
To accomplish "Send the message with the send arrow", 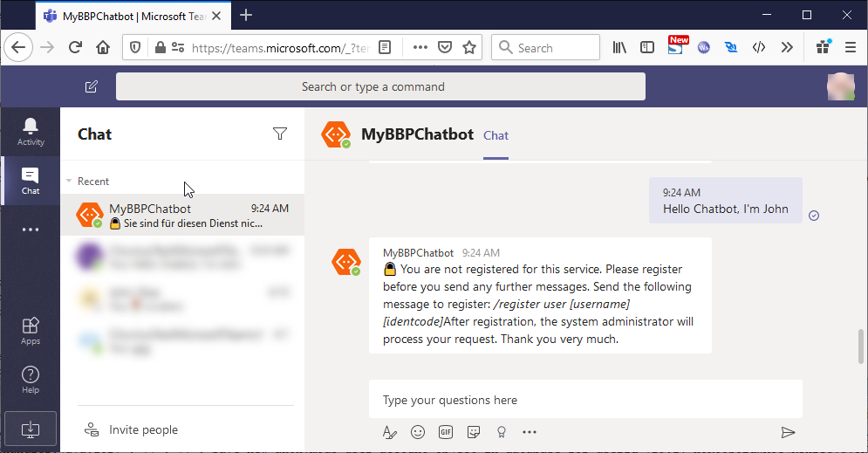I will point(788,432).
